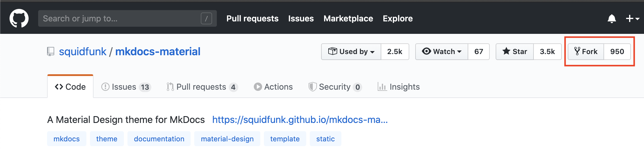This screenshot has width=644, height=155.
Task: Click the Used by package icon
Action: (332, 51)
